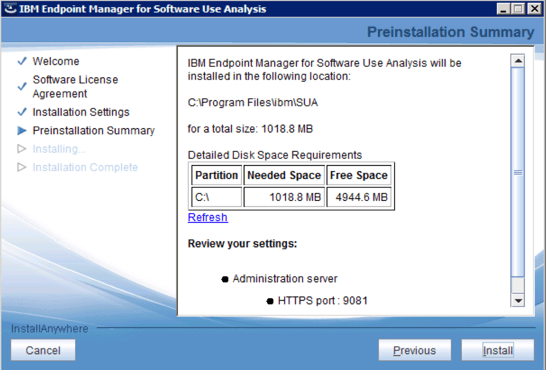Minimize the installer window
The height and width of the screenshot is (370, 546).
click(503, 9)
